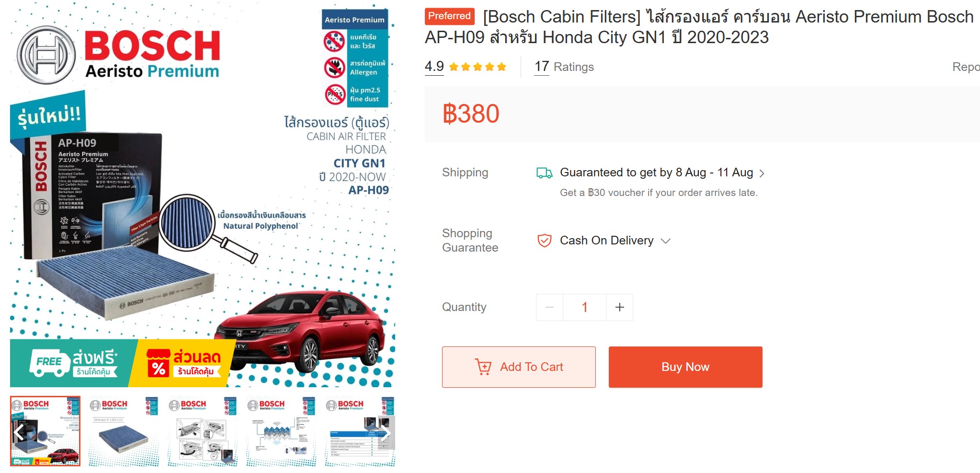Show next thumbnails with right arrow

(x=386, y=433)
